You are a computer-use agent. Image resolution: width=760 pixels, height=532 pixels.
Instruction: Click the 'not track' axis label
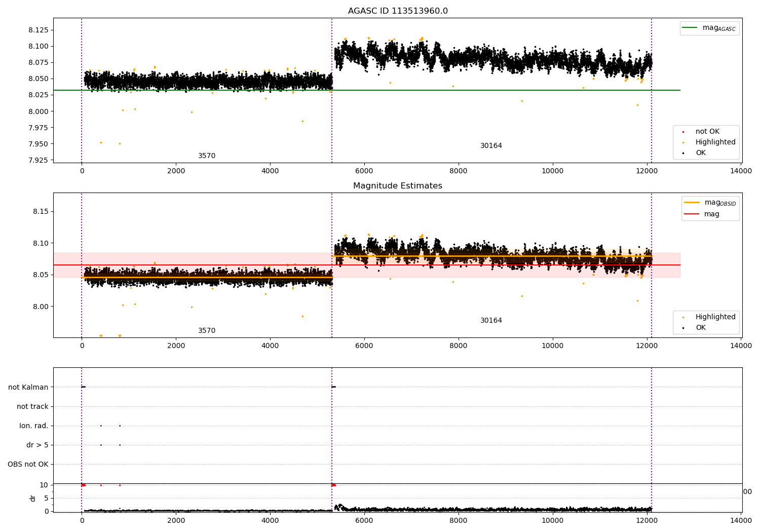pyautogui.click(x=32, y=406)
